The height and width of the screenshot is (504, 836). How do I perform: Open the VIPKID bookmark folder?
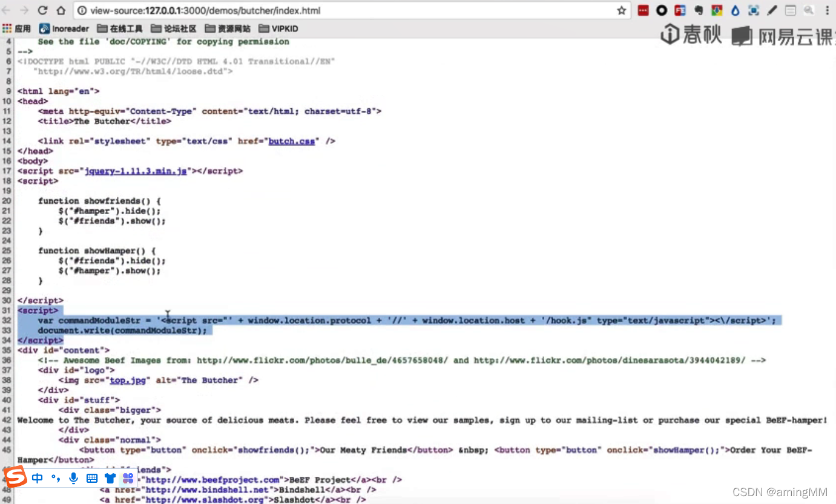(x=278, y=28)
